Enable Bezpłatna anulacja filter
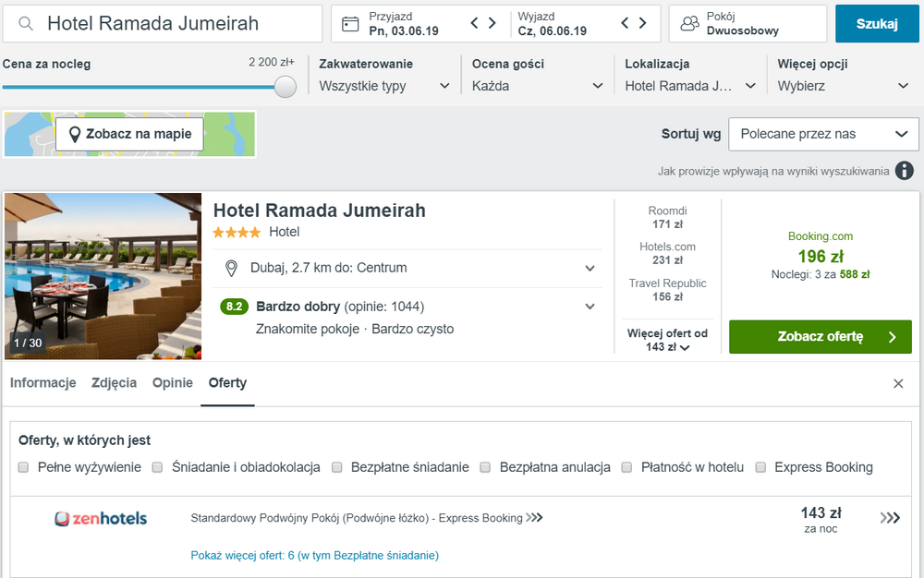The width and height of the screenshot is (924, 578). tap(486, 467)
